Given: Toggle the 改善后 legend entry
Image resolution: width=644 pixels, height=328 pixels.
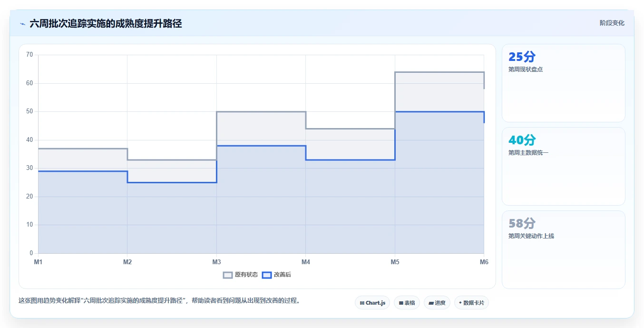Looking at the screenshot, I should click(276, 275).
